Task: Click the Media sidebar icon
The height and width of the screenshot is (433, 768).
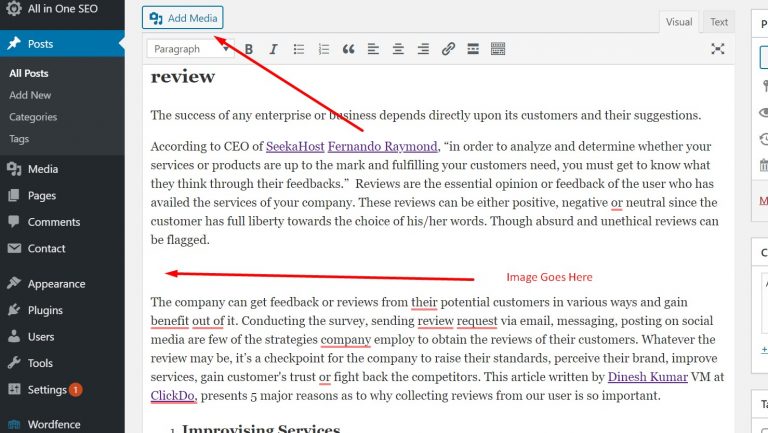Action: coord(14,169)
